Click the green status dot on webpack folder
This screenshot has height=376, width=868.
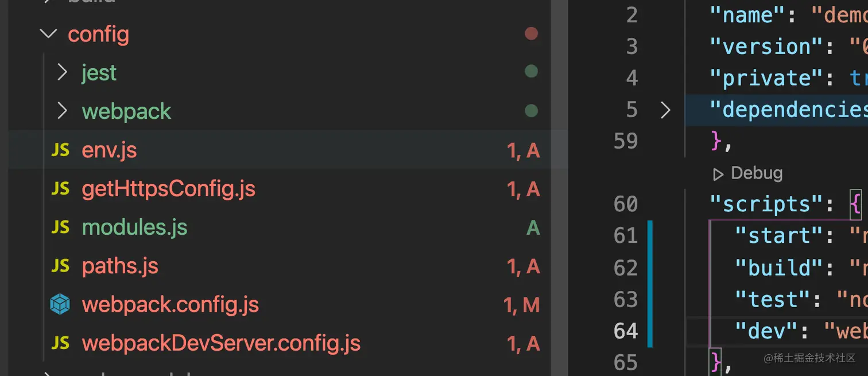coord(531,110)
